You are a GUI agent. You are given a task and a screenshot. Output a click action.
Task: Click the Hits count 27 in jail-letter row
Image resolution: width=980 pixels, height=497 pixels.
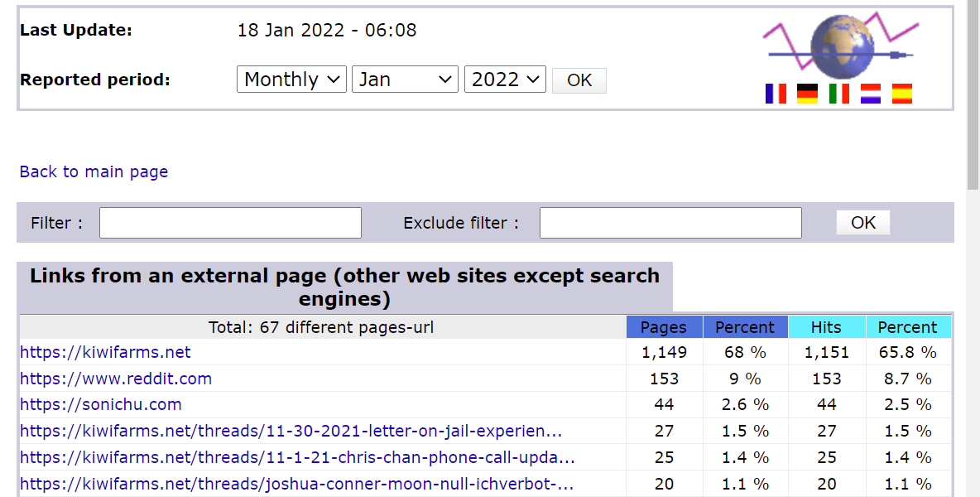826,432
